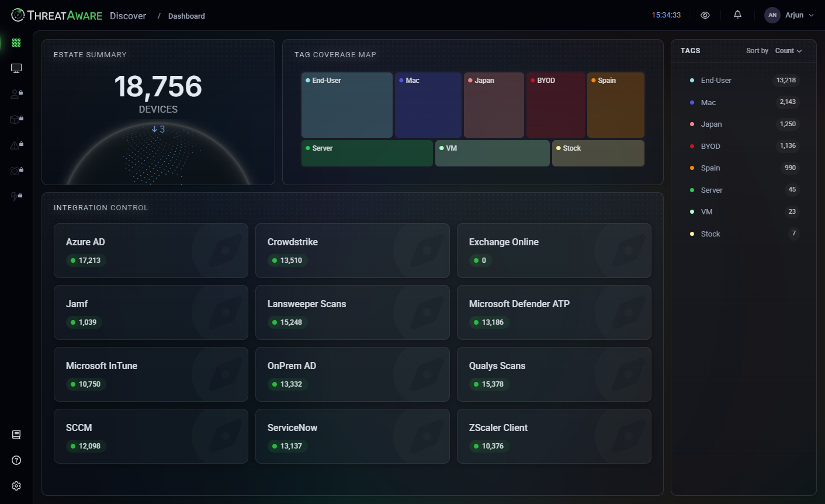Open the Arjun user menu dropdown
This screenshot has width=825, height=504.
tap(799, 15)
